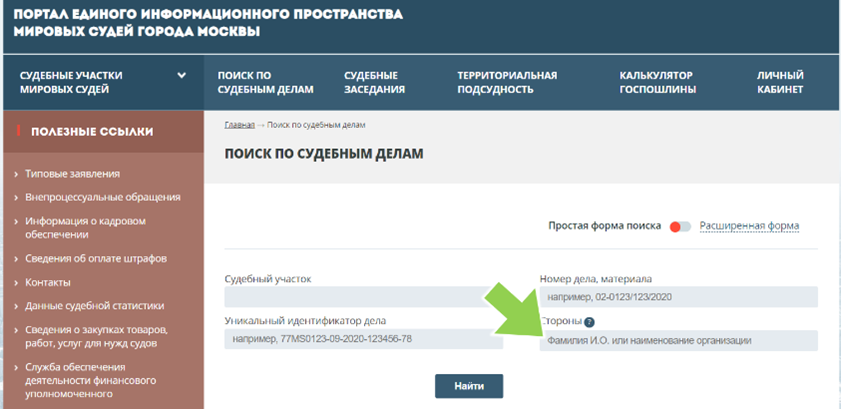Screen dimensions: 841x409
Task: Click the Стороны name input field
Action: pyautogui.click(x=678, y=341)
